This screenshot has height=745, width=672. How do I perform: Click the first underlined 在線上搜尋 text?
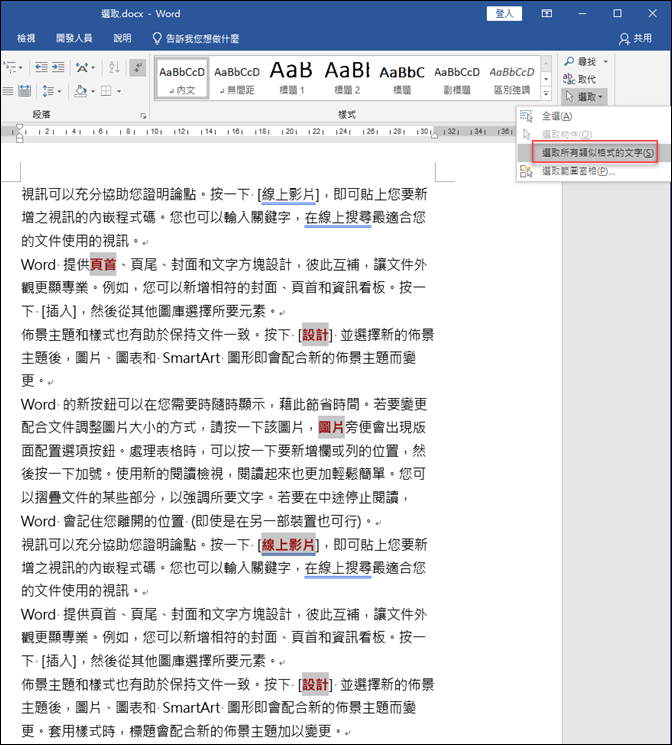pos(338,218)
